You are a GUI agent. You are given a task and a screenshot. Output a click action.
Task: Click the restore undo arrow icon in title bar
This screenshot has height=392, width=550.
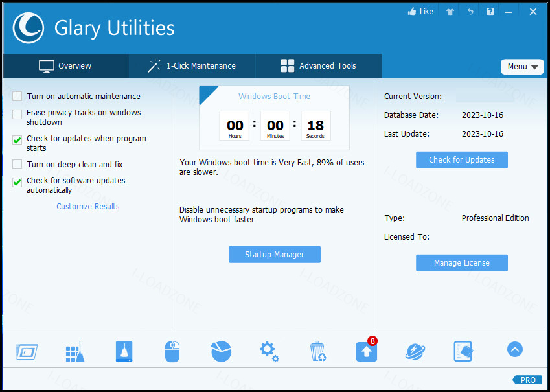pyautogui.click(x=470, y=12)
